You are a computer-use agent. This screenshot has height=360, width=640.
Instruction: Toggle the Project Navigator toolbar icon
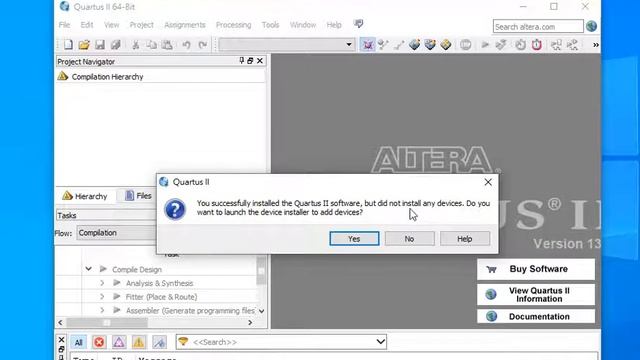click(x=367, y=44)
